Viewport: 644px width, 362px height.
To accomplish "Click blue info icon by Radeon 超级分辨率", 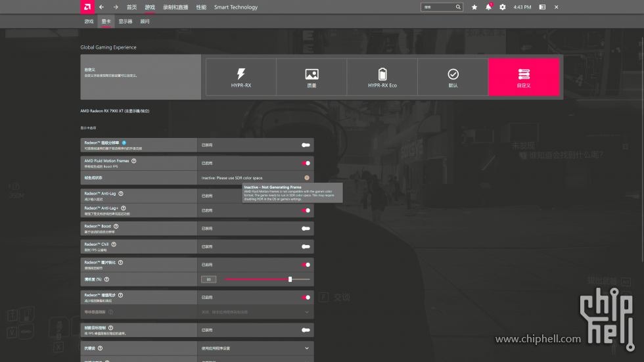I will pos(124,143).
